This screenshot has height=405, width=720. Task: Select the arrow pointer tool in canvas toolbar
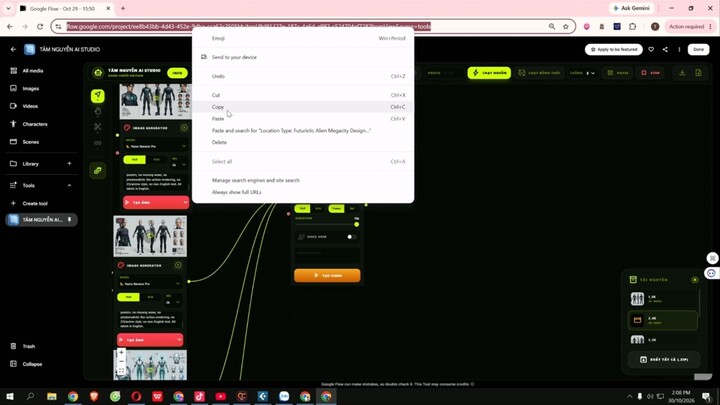pyautogui.click(x=97, y=96)
